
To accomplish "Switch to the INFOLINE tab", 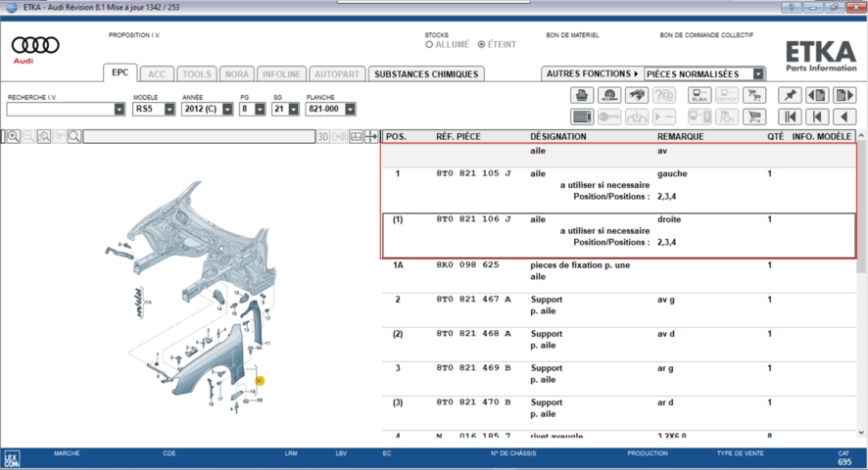I will pyautogui.click(x=282, y=74).
